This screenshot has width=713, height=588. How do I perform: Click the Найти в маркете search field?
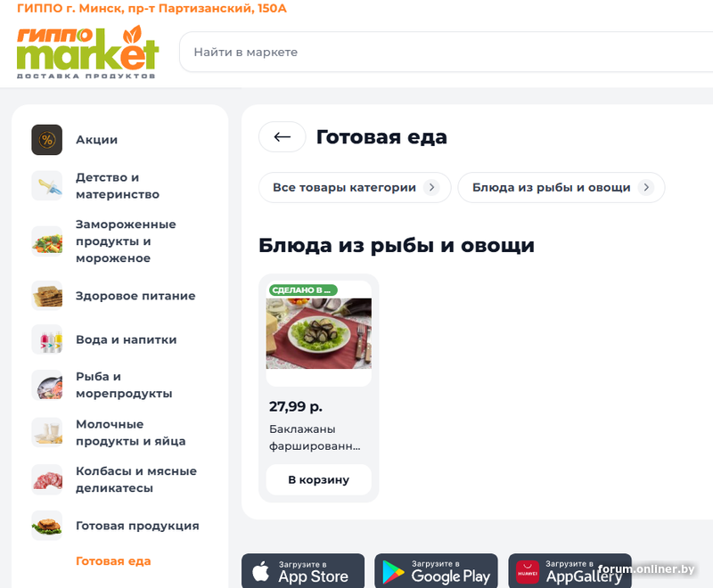tap(447, 52)
